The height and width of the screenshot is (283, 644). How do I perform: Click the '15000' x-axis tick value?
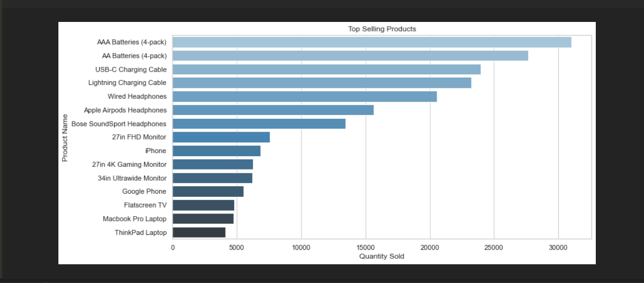(365, 248)
